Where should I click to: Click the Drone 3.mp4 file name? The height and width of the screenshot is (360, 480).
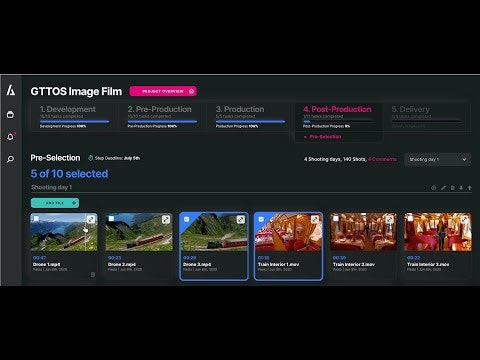[197, 264]
